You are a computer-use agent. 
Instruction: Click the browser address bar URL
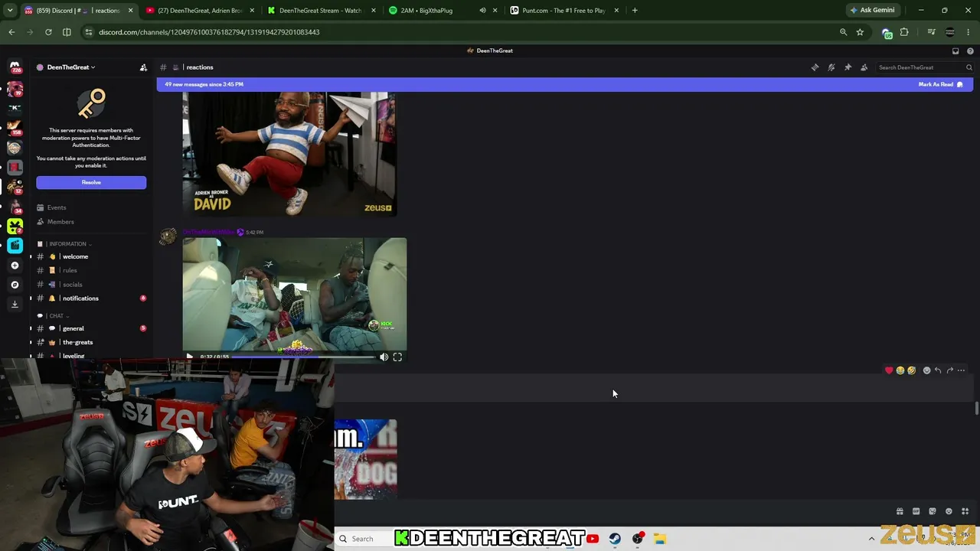pos(209,32)
